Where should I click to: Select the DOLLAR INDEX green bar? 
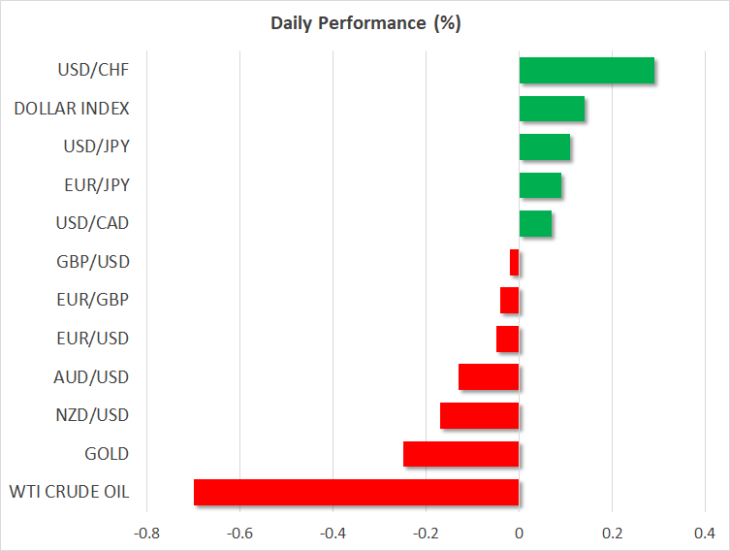[x=552, y=108]
